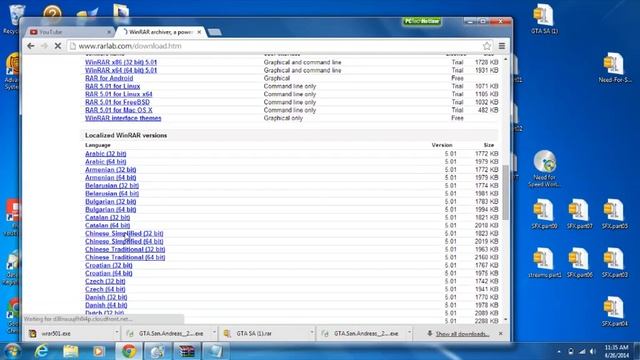The width and height of the screenshot is (640, 360).
Task: Stop page loading with the X button
Action: click(x=58, y=46)
